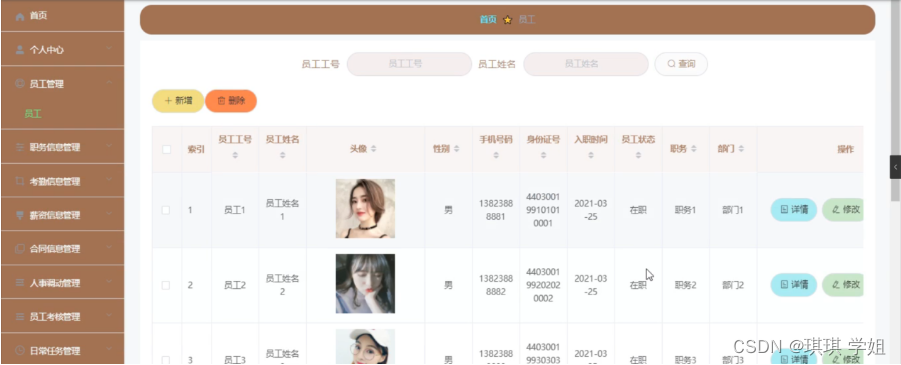Expand the 人事调动管理 menu chevron
This screenshot has height=365, width=901.
(109, 282)
